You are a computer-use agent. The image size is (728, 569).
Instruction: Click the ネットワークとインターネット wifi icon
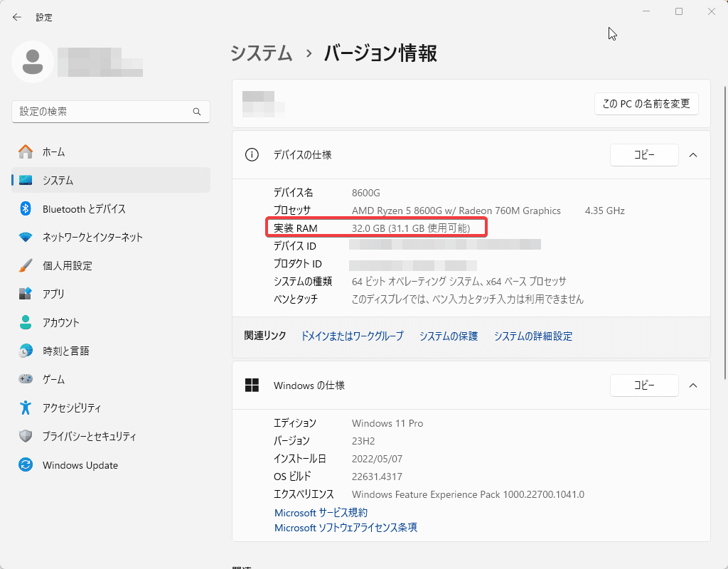click(26, 237)
